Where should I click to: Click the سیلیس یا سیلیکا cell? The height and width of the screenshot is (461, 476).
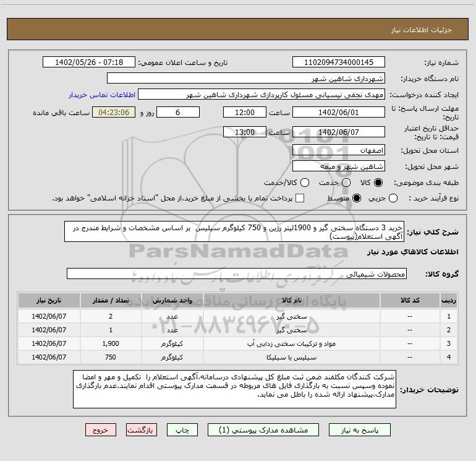(291, 358)
